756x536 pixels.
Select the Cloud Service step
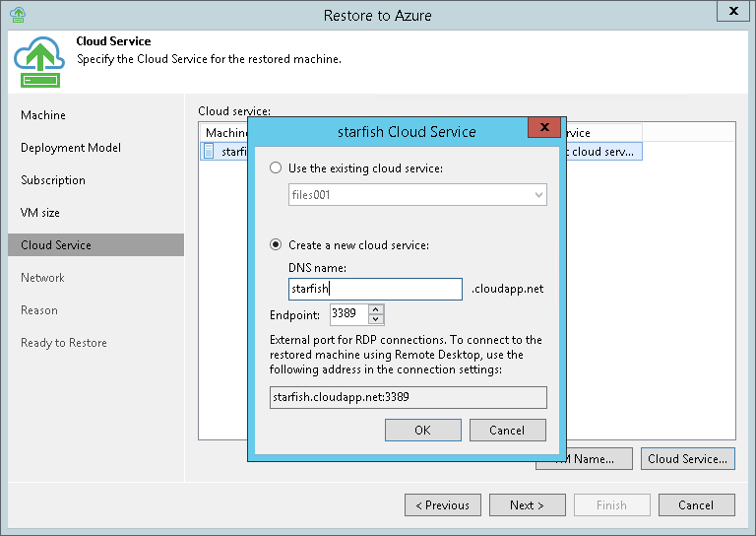95,245
